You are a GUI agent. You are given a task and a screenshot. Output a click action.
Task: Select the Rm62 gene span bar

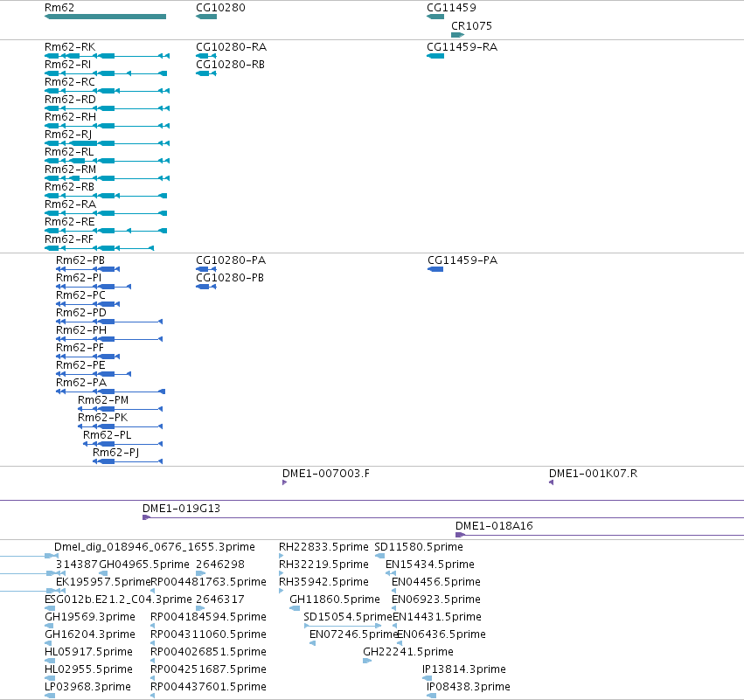coord(105,17)
